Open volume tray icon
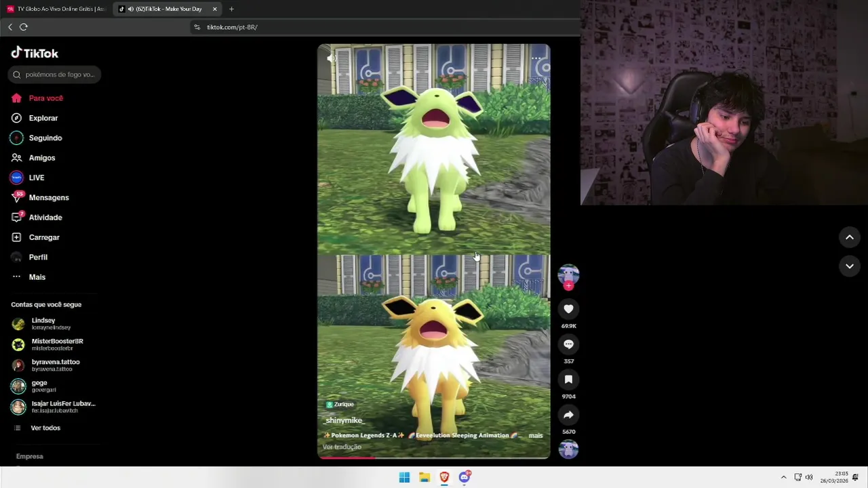The height and width of the screenshot is (488, 868). point(808,477)
